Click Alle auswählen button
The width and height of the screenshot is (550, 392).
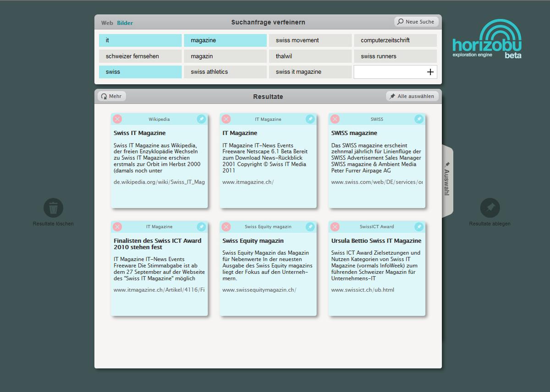[x=412, y=96]
